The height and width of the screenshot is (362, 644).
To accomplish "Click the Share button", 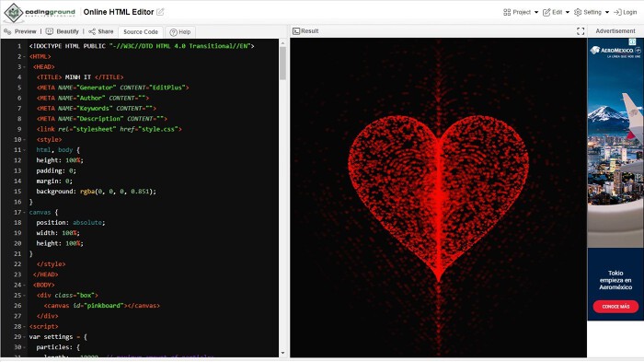I will pyautogui.click(x=101, y=31).
